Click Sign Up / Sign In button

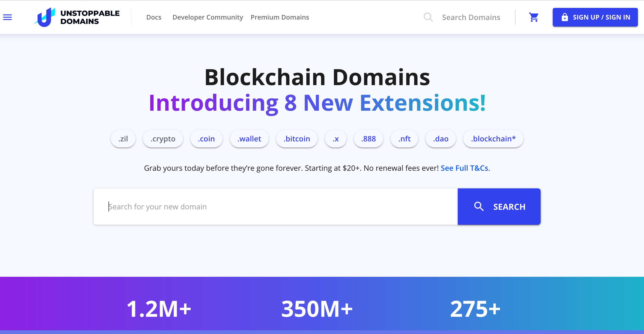(595, 17)
